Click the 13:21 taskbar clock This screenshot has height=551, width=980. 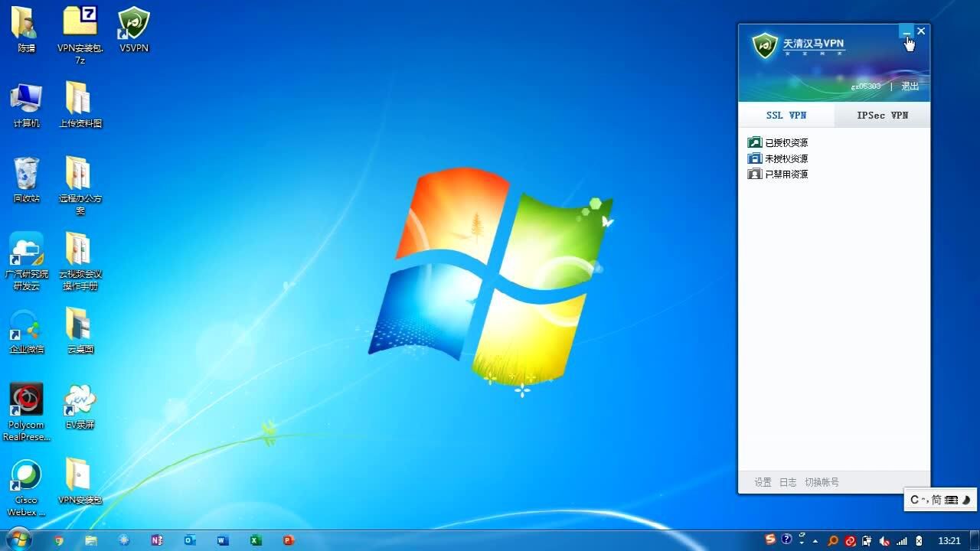949,540
